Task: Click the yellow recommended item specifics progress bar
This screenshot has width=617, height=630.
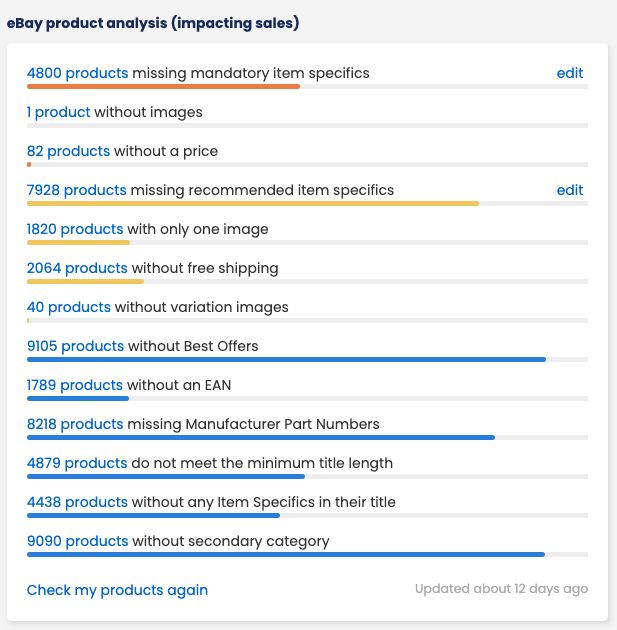Action: coord(253,203)
